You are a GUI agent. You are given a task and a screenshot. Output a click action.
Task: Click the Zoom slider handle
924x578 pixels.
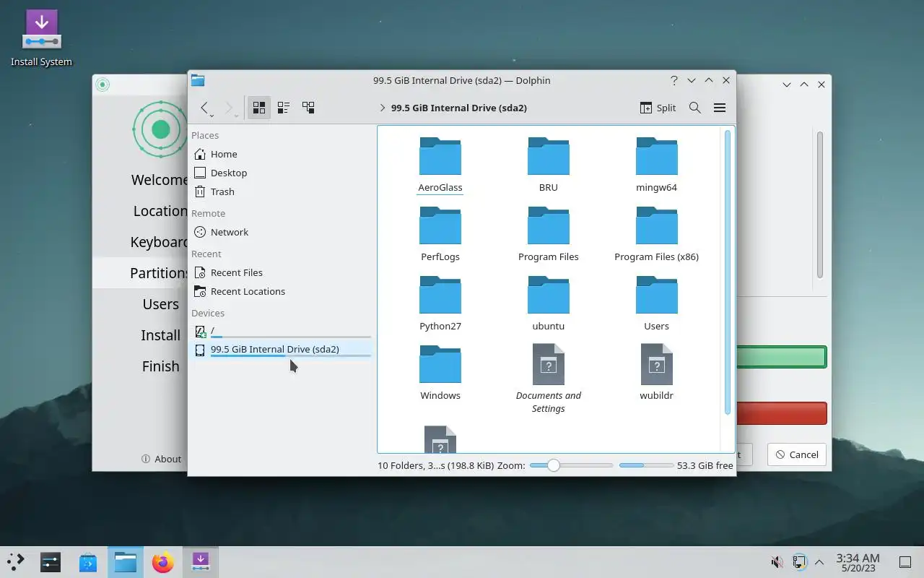click(553, 465)
